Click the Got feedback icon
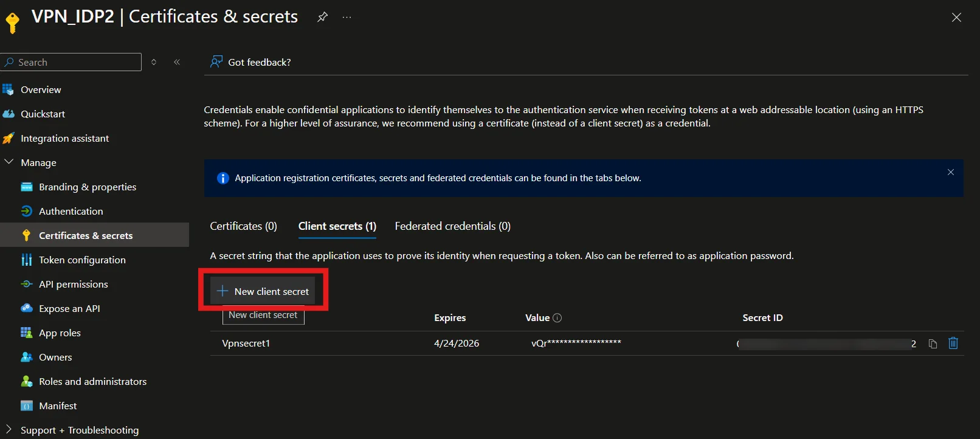The width and height of the screenshot is (980, 439). tap(216, 61)
